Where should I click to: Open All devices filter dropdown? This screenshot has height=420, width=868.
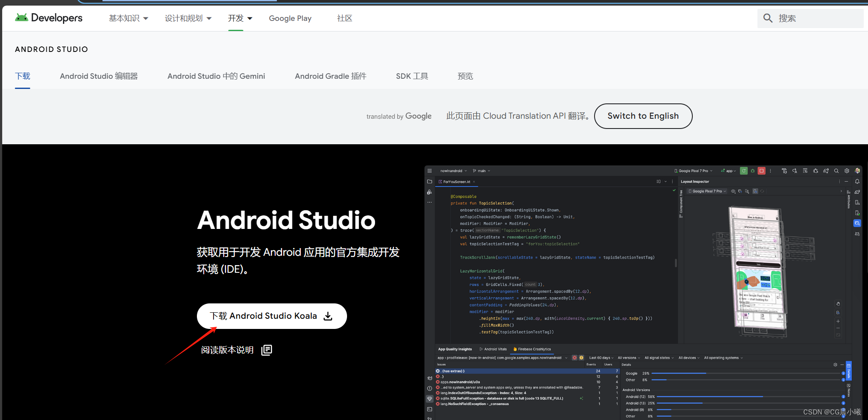point(689,358)
